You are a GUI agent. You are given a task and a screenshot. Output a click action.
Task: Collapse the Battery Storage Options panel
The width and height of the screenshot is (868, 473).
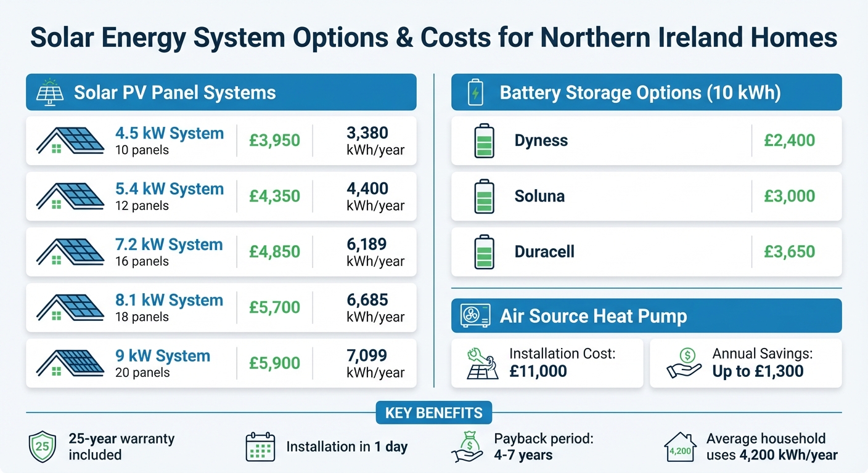pyautogui.click(x=646, y=92)
